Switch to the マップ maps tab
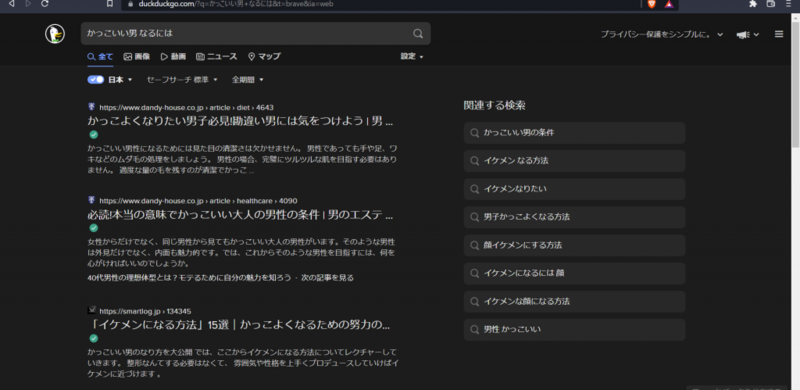The width and height of the screenshot is (800, 390). point(264,57)
